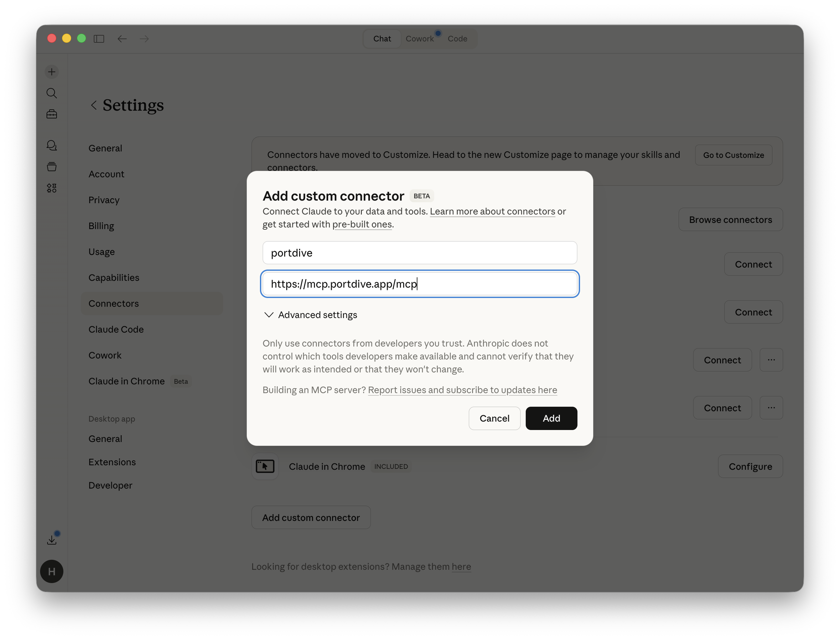Open Claude Code settings

[152, 329]
